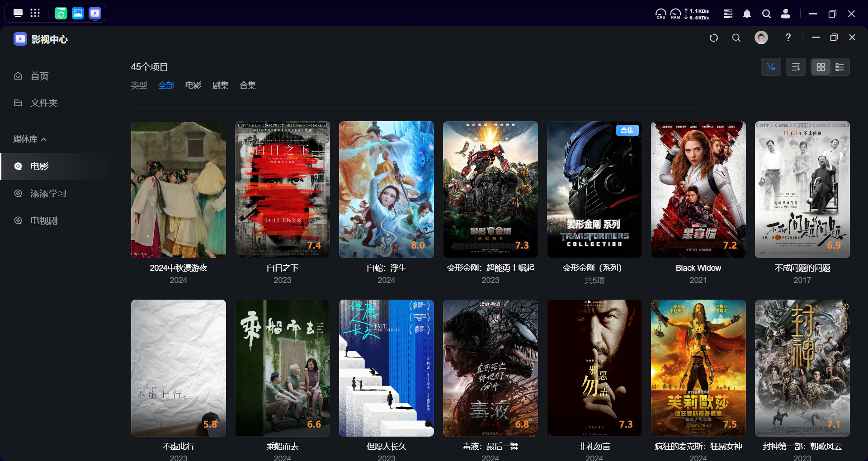The width and height of the screenshot is (868, 461).
Task: Select the 剧集 type filter tab
Action: pyautogui.click(x=221, y=85)
